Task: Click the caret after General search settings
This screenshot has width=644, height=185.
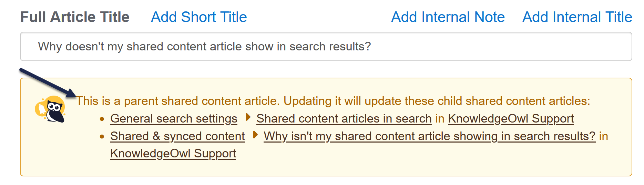Action: click(x=248, y=117)
